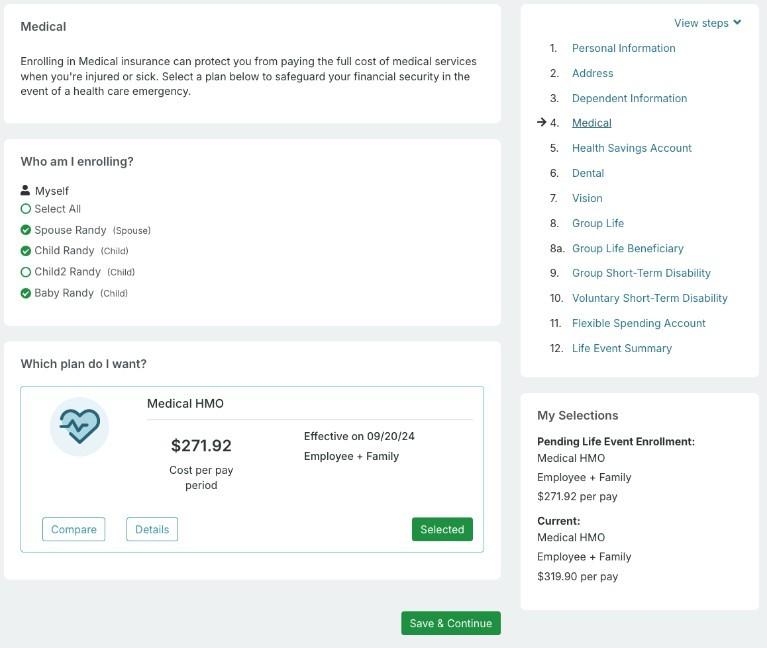Image resolution: width=767 pixels, height=648 pixels.
Task: Open Flexible Spending Account step
Action: [x=638, y=323]
